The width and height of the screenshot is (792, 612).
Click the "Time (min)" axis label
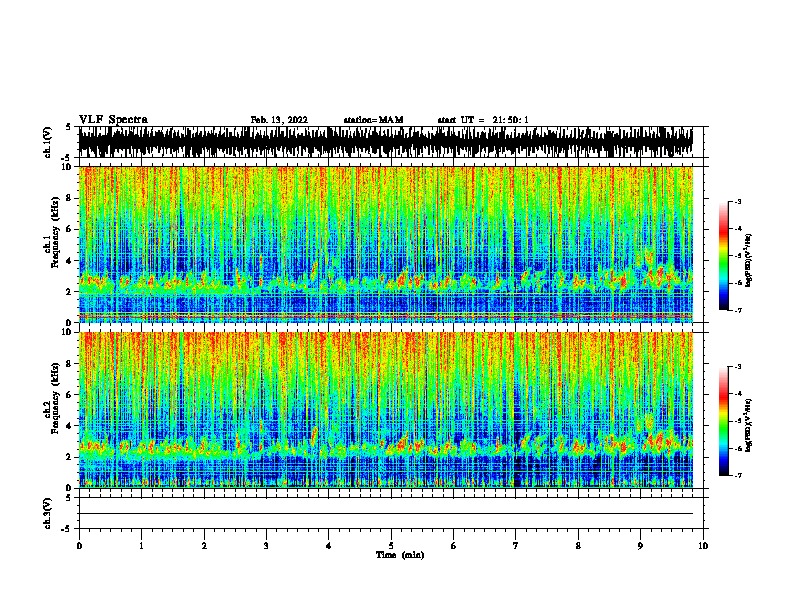(400, 555)
